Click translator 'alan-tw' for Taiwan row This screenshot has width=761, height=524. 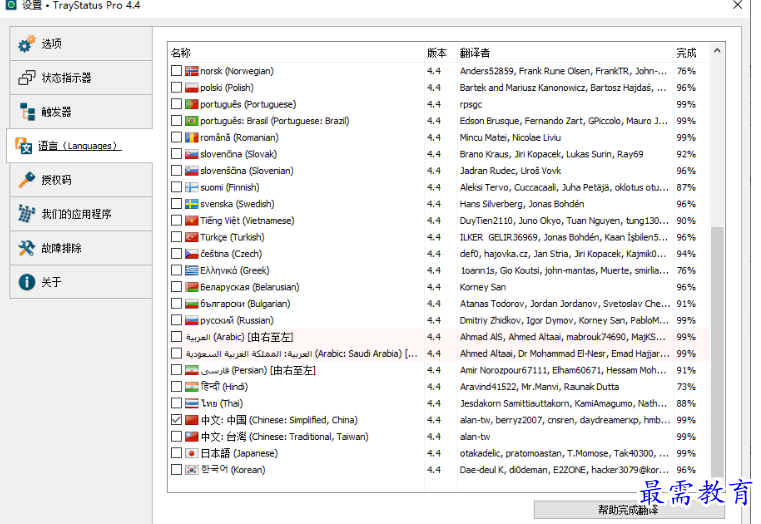[x=475, y=437]
